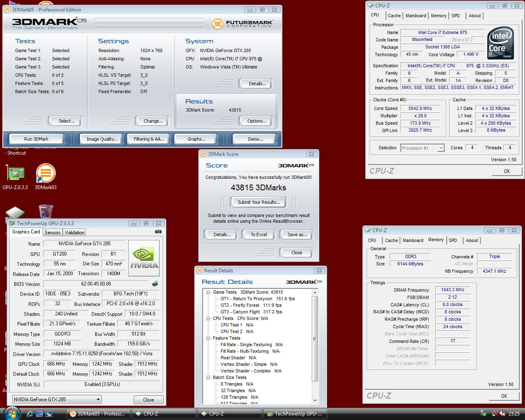Click the Futuremark logo in 3DMark05
Screen dimensions: 525x420
point(242,24)
